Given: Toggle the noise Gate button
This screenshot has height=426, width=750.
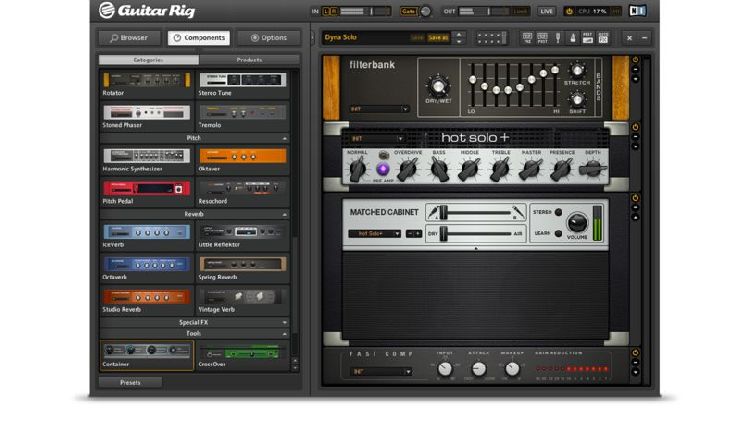Looking at the screenshot, I should point(408,11).
